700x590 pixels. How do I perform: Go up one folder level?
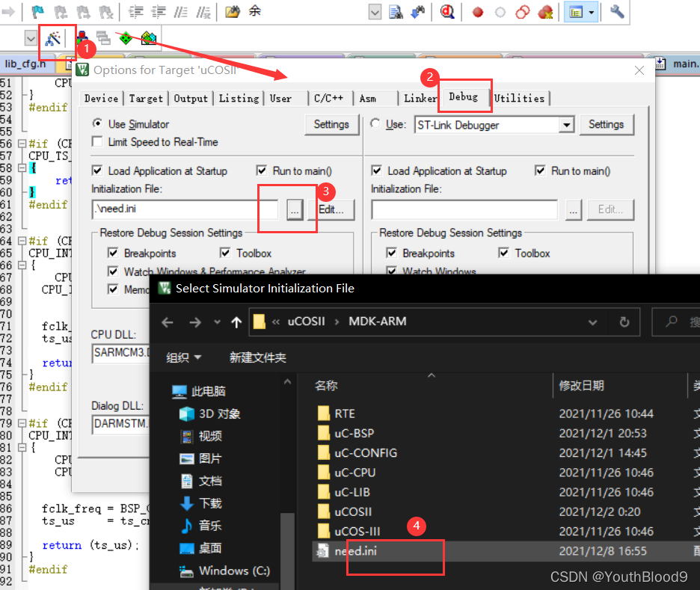tap(236, 322)
